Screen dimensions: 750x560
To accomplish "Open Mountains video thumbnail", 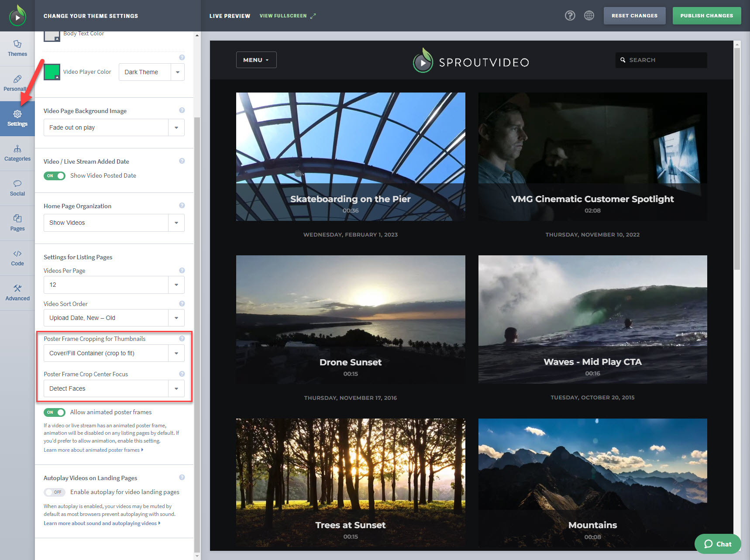I will (592, 483).
